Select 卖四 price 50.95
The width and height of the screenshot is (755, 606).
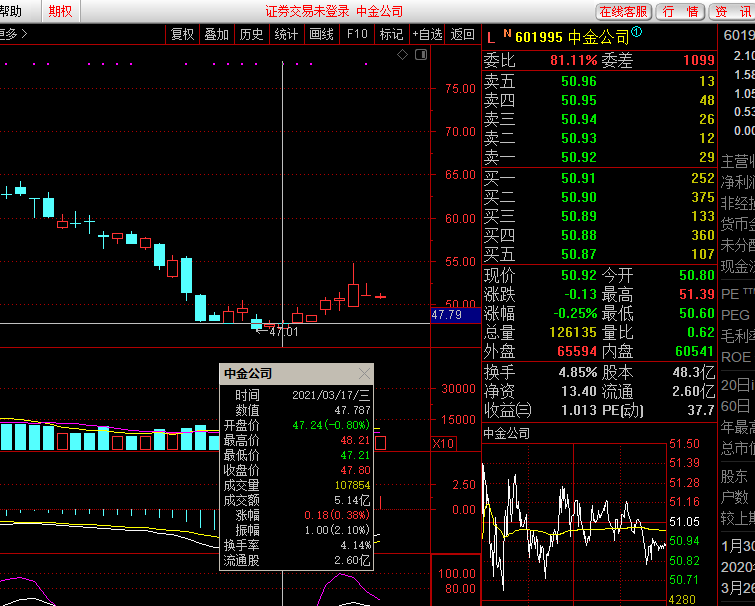pyautogui.click(x=579, y=101)
